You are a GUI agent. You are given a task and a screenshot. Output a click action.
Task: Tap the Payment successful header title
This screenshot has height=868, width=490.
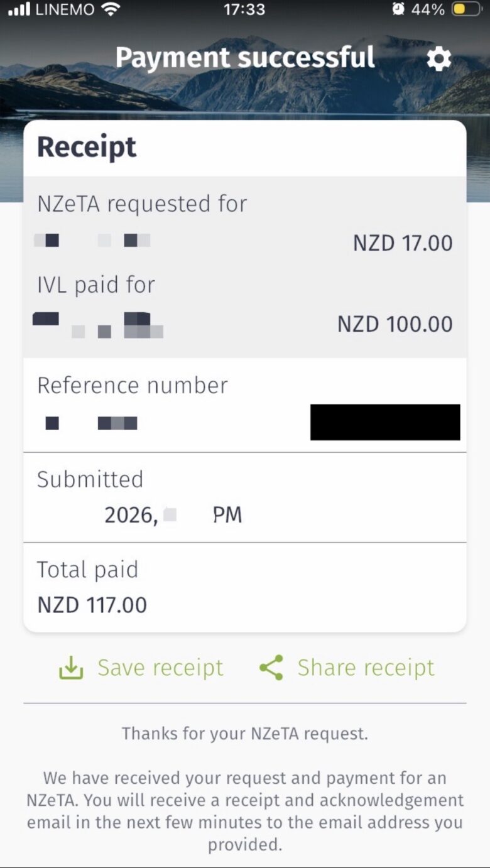pos(245,57)
